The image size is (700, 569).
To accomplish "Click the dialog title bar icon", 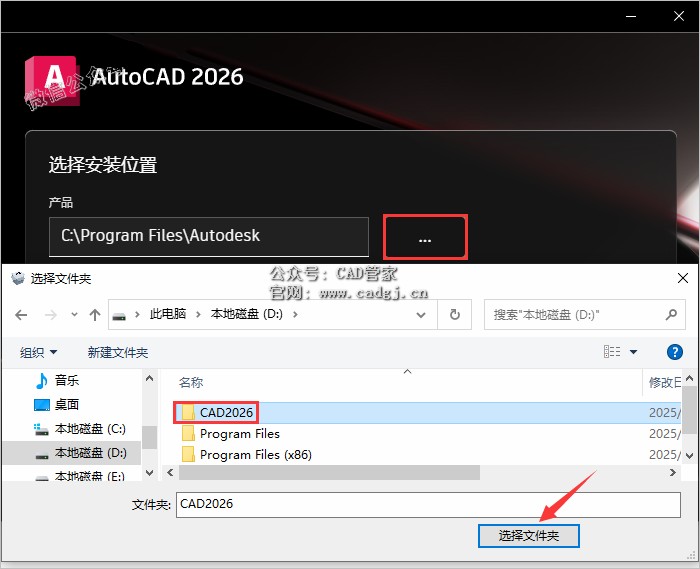I will [18, 278].
